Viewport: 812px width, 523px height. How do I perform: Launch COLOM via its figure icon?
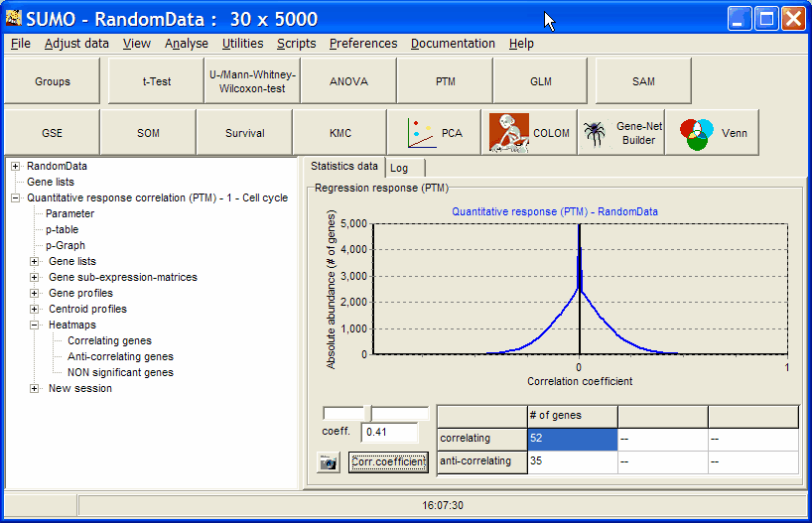508,133
